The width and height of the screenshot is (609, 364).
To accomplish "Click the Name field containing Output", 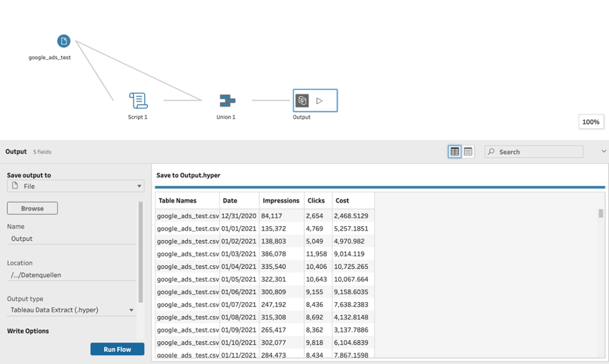I will tap(72, 239).
